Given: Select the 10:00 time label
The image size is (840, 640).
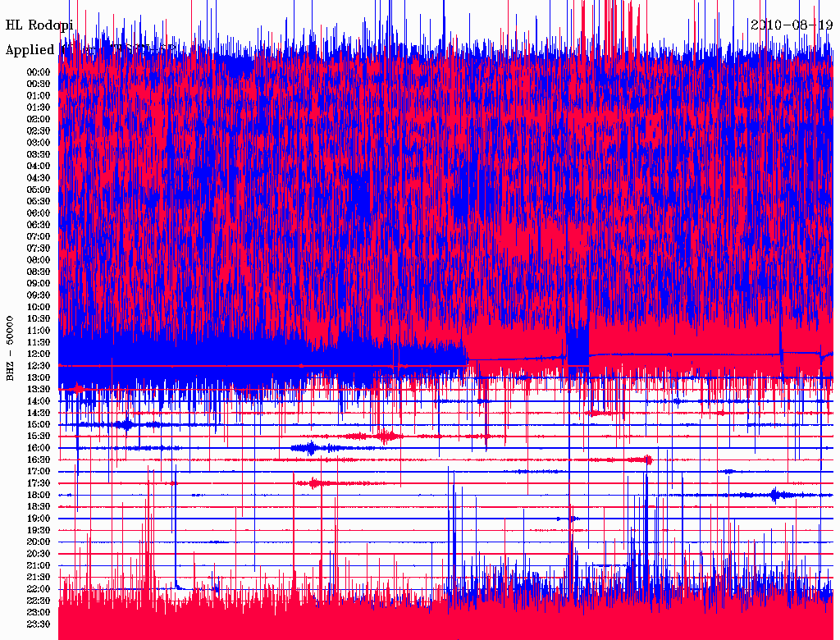Looking at the screenshot, I should click(x=39, y=308).
